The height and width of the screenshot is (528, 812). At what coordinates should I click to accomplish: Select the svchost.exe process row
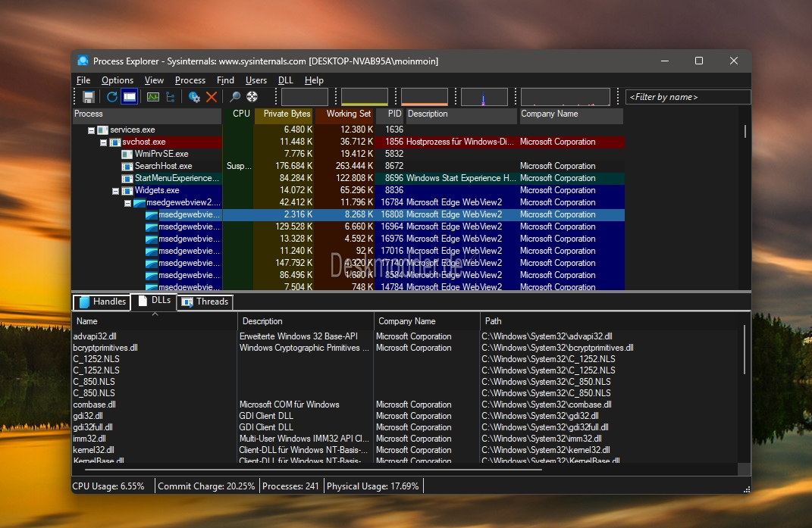(x=349, y=142)
